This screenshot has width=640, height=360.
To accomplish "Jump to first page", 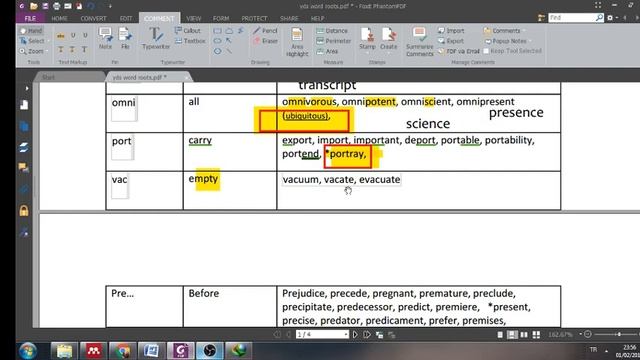I will coord(277,335).
